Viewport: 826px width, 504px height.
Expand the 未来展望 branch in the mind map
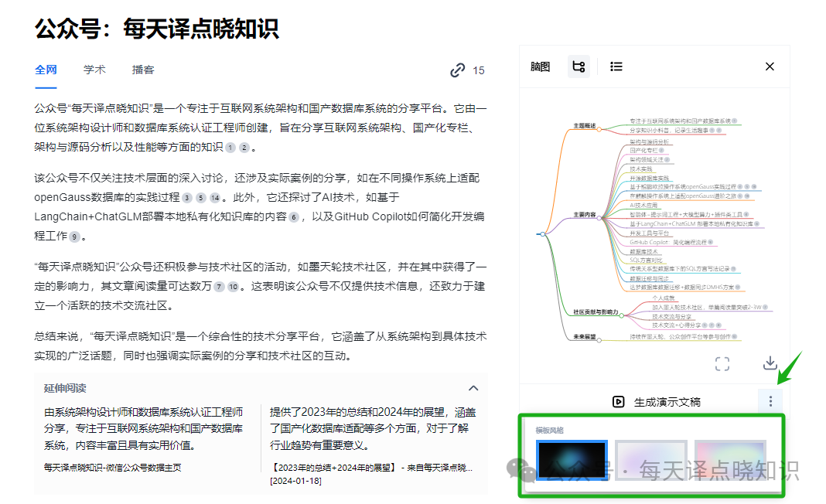[599, 339]
